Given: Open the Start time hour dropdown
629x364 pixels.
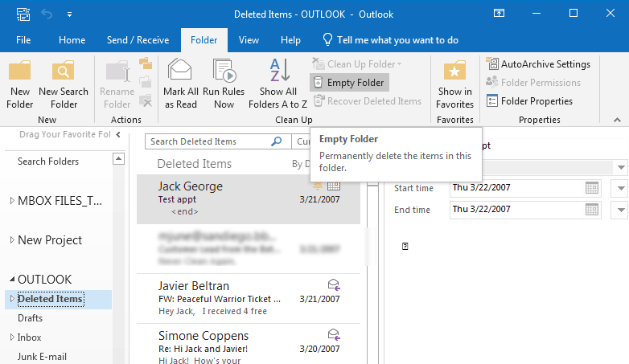Looking at the screenshot, I should (x=620, y=188).
